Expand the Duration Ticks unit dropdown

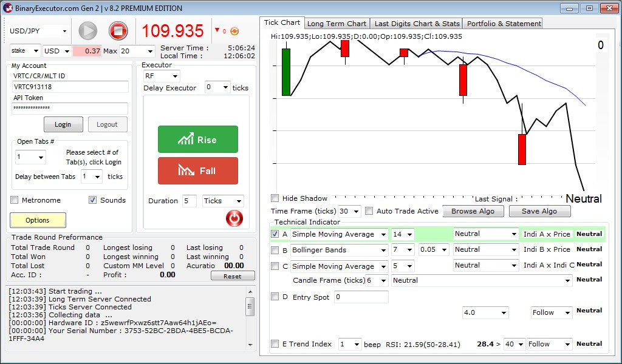pos(222,201)
